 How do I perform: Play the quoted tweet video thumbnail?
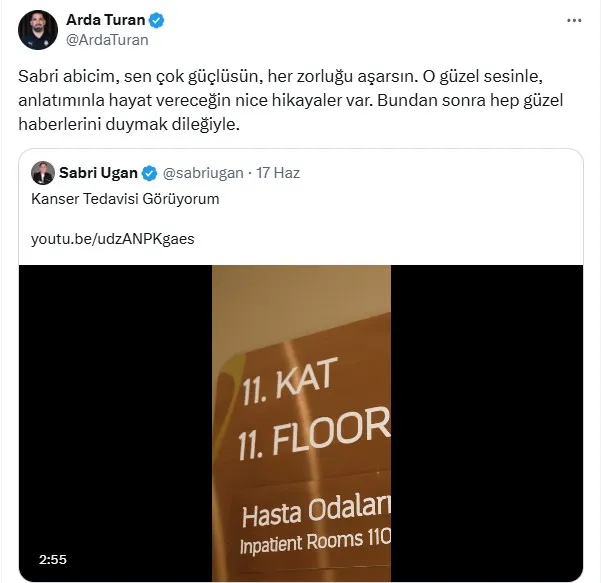click(x=301, y=423)
